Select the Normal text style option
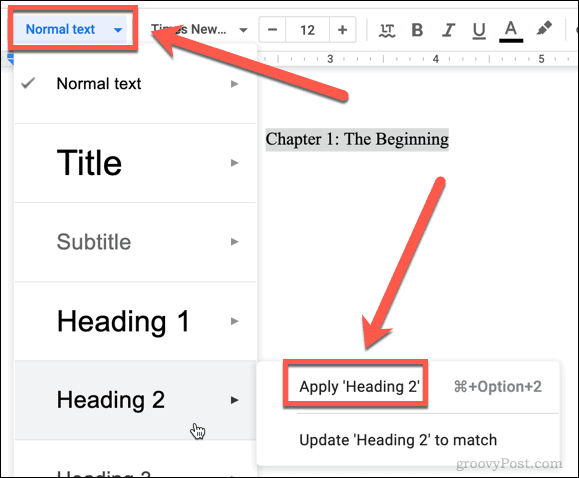 (135, 84)
